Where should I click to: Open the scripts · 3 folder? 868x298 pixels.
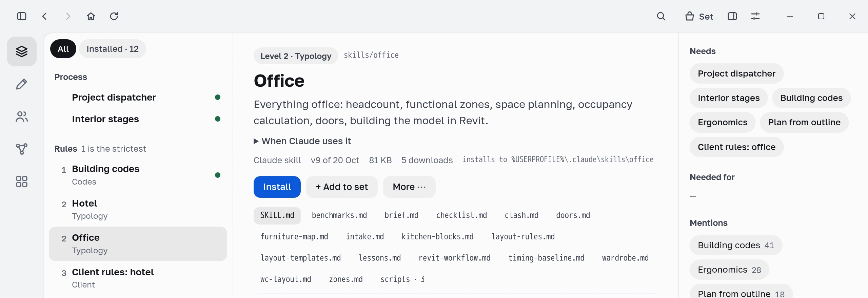tap(402, 279)
